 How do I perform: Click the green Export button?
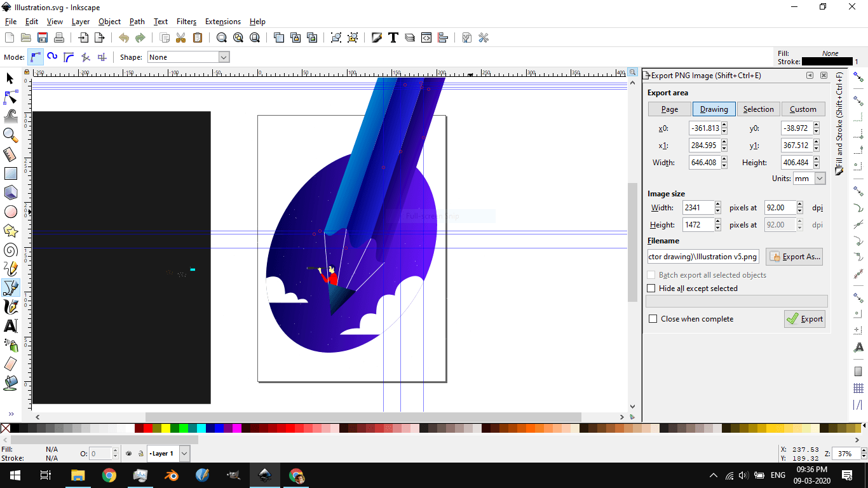click(x=804, y=318)
